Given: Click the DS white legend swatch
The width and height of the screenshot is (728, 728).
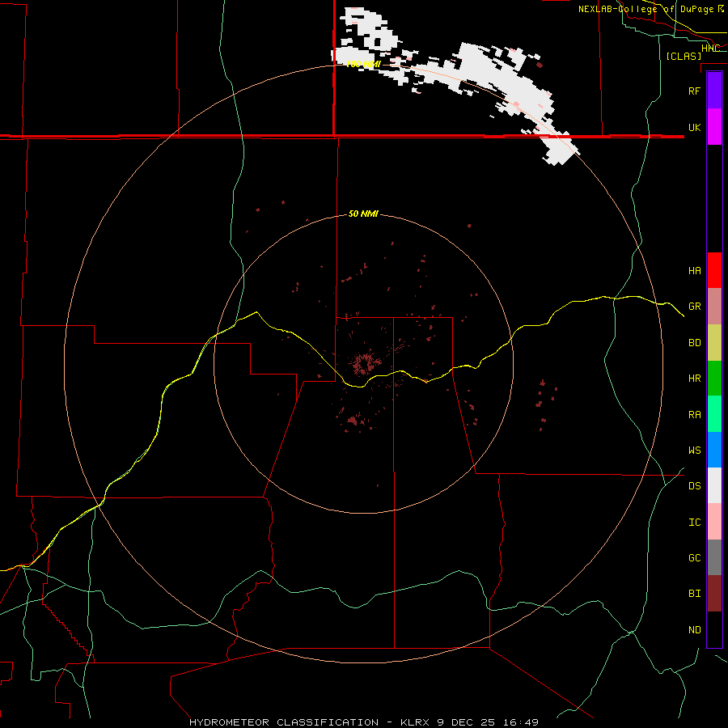Looking at the screenshot, I should (714, 485).
